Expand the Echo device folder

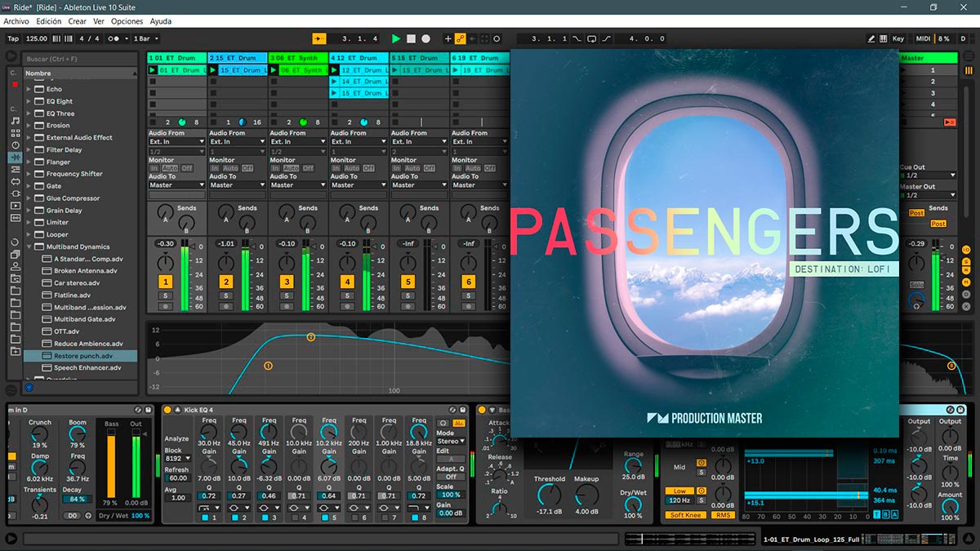[29, 89]
